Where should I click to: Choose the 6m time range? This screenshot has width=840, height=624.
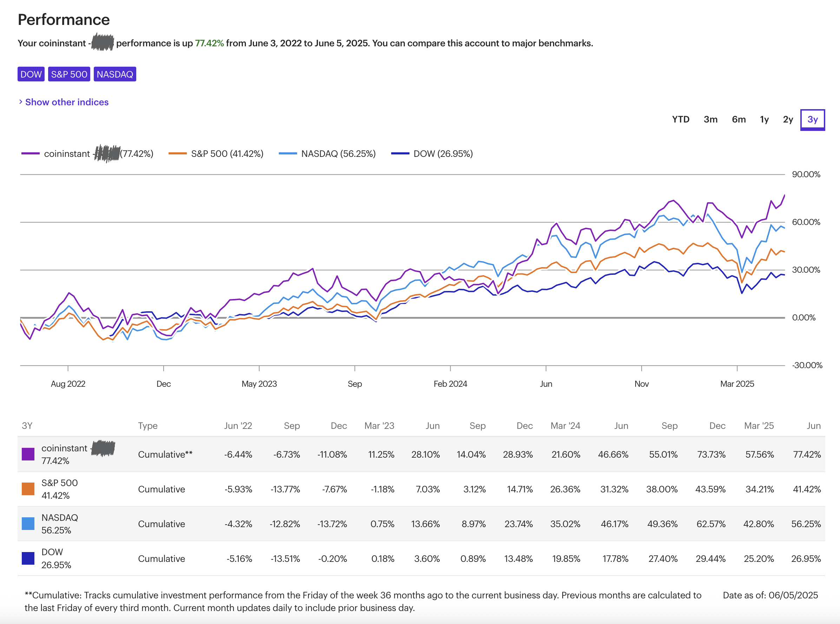739,119
